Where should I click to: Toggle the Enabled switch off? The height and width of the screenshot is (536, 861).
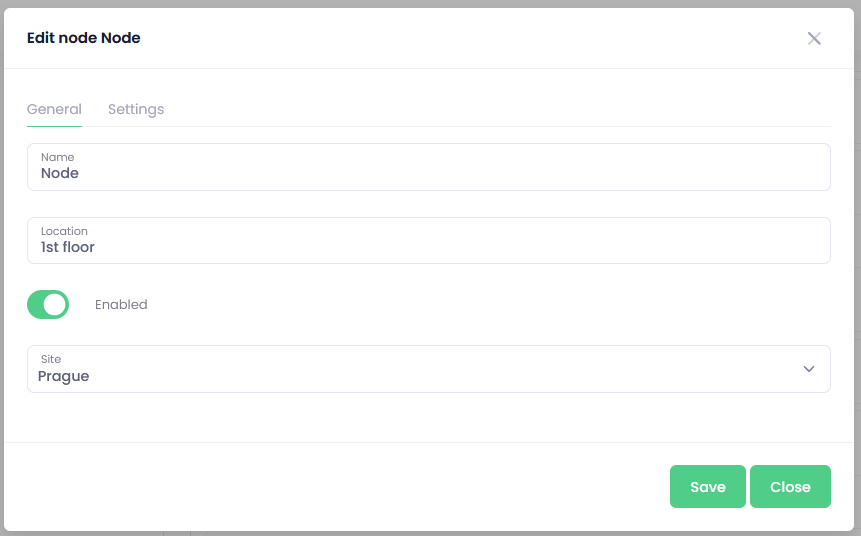click(x=48, y=304)
